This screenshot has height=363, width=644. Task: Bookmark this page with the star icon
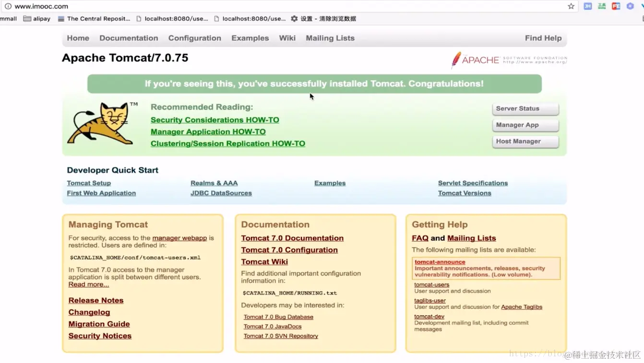tap(571, 6)
